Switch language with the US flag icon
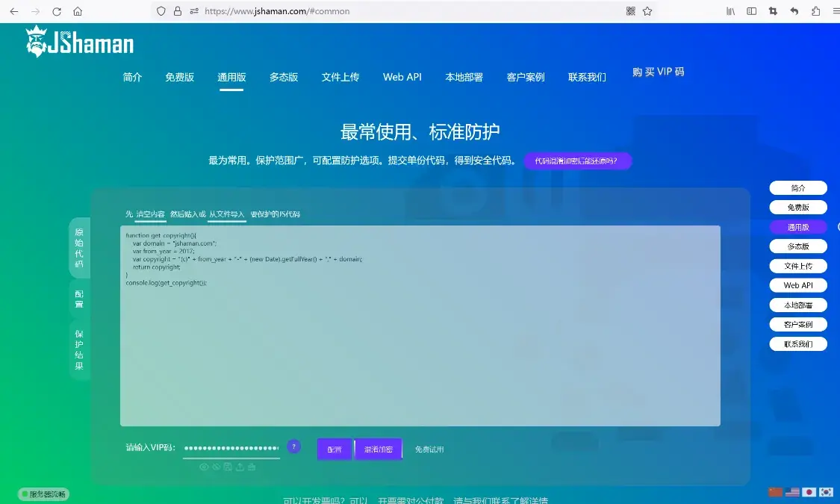Screen dimensions: 840x504 click(791, 491)
